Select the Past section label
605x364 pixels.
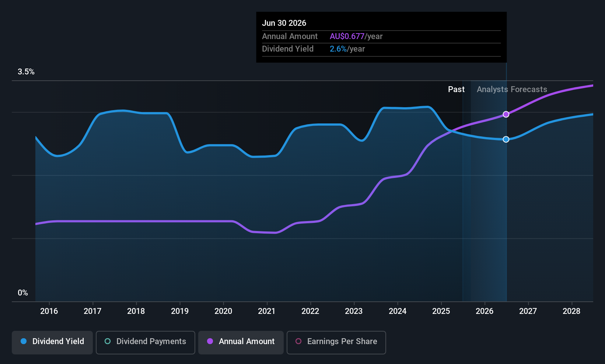click(x=456, y=90)
